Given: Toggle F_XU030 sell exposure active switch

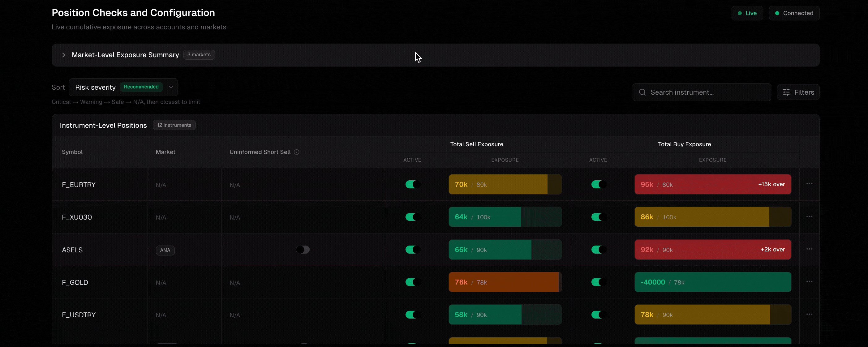Looking at the screenshot, I should pos(413,217).
